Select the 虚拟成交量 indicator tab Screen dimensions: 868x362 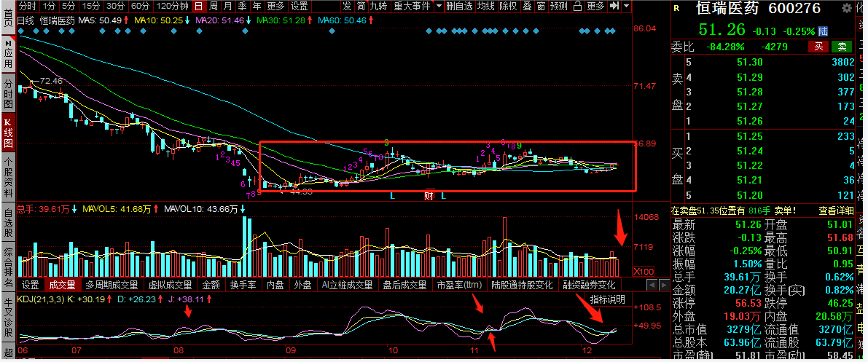tap(170, 285)
